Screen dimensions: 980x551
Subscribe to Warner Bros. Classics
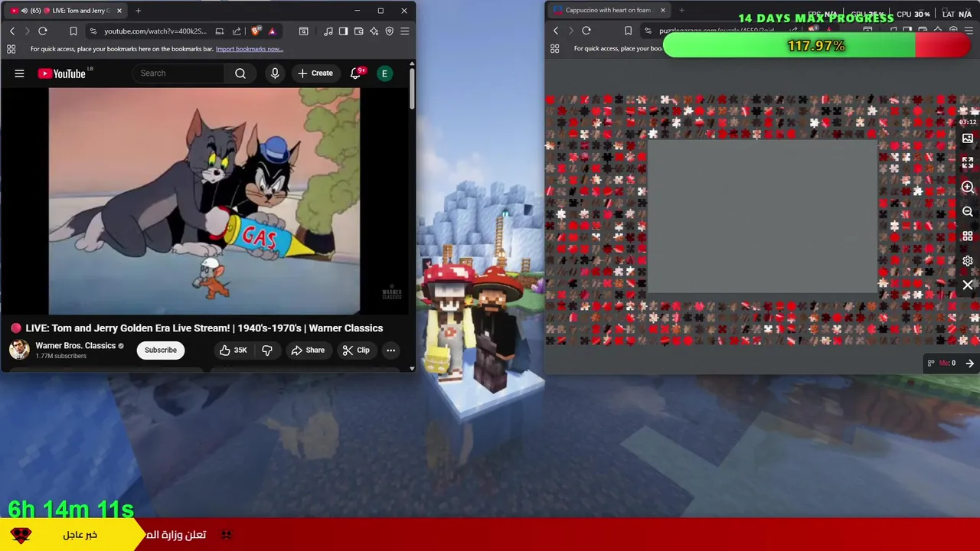pyautogui.click(x=161, y=350)
